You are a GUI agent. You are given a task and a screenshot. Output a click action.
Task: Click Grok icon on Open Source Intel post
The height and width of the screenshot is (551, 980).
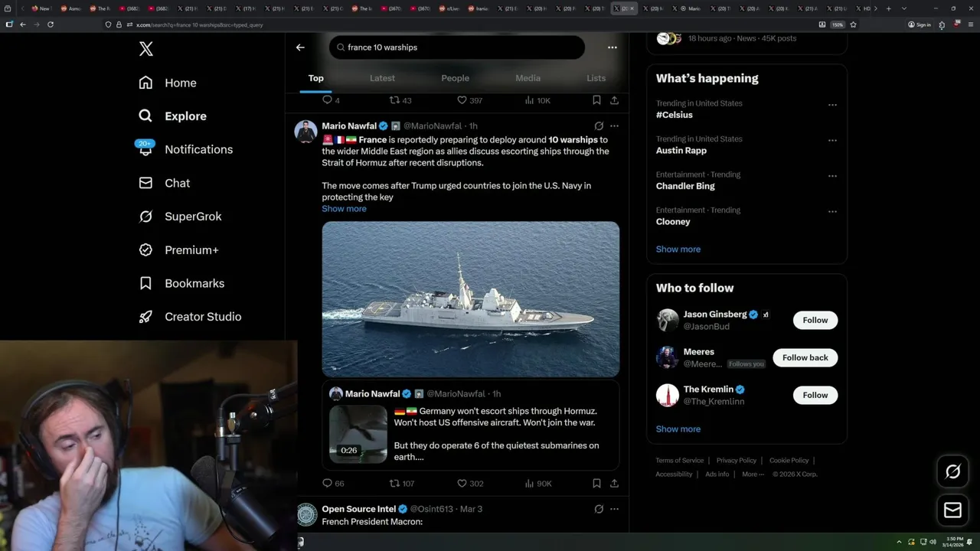[599, 509]
